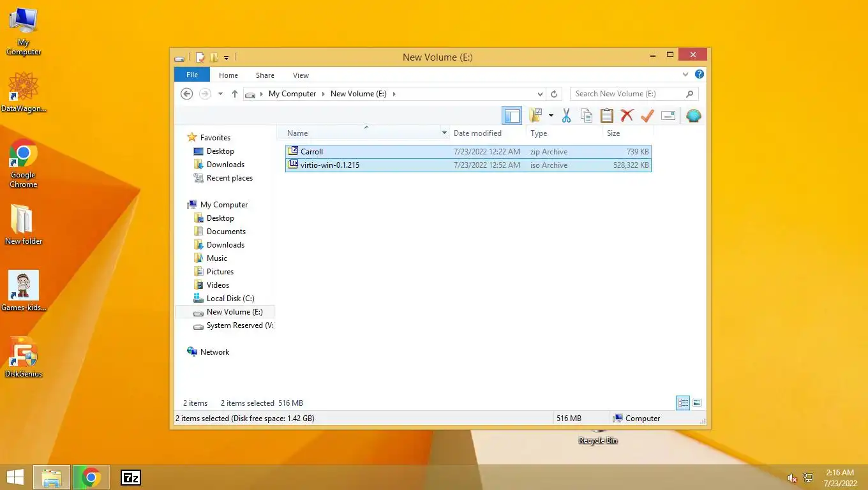Click the Copy toolbar icon
This screenshot has width=868, height=490.
pos(586,115)
